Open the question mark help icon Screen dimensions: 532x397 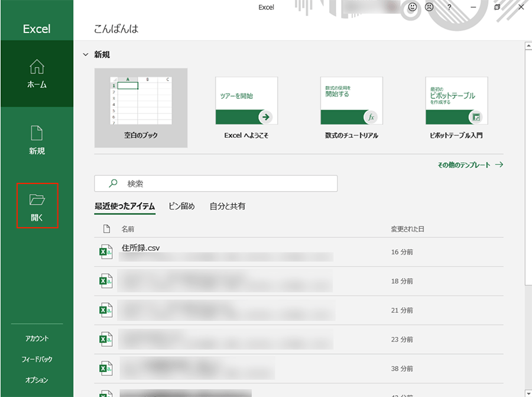click(449, 7)
